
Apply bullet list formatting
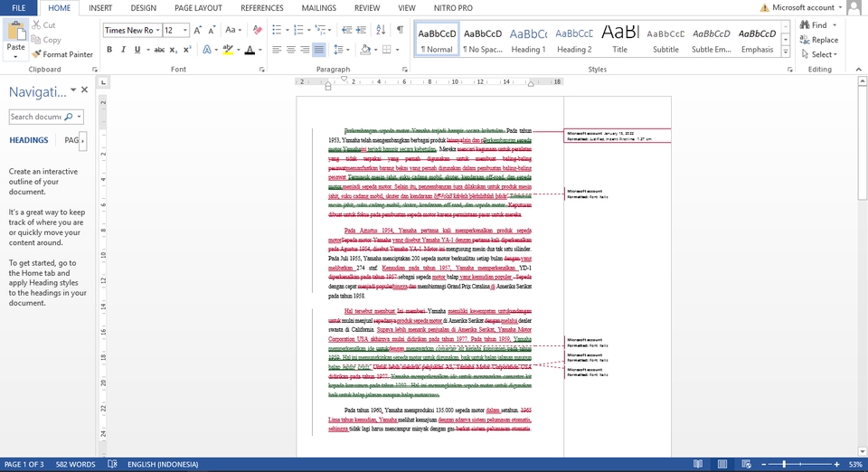(277, 30)
